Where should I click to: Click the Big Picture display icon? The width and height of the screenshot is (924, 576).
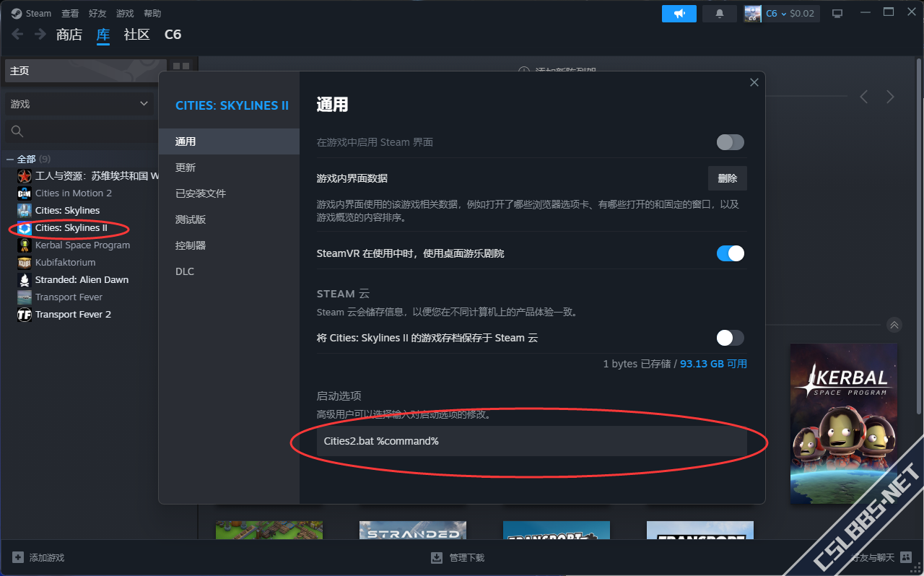837,14
